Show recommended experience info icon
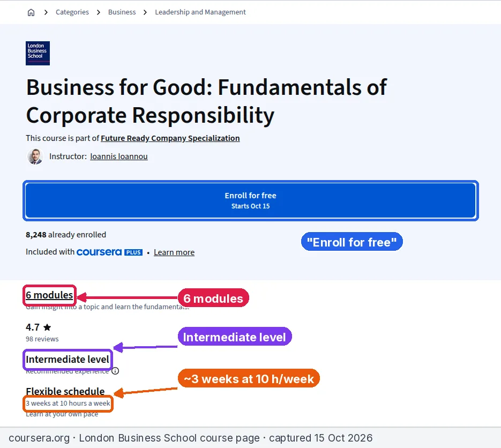Image resolution: width=501 pixels, height=448 pixels. tap(115, 371)
